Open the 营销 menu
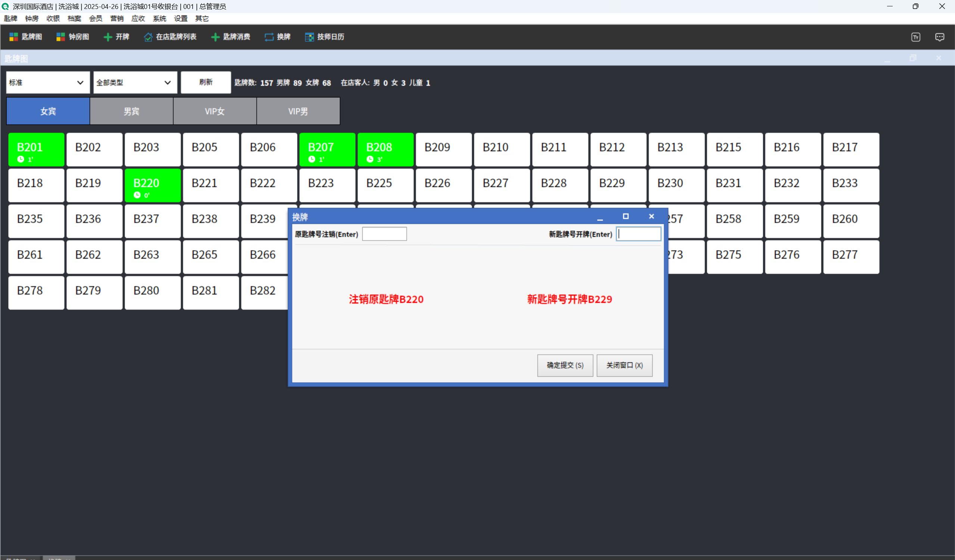The height and width of the screenshot is (560, 955). tap(117, 19)
